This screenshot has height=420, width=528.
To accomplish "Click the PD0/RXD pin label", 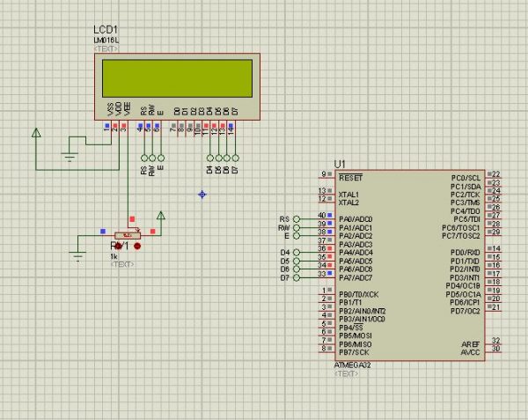I will pyautogui.click(x=466, y=253).
